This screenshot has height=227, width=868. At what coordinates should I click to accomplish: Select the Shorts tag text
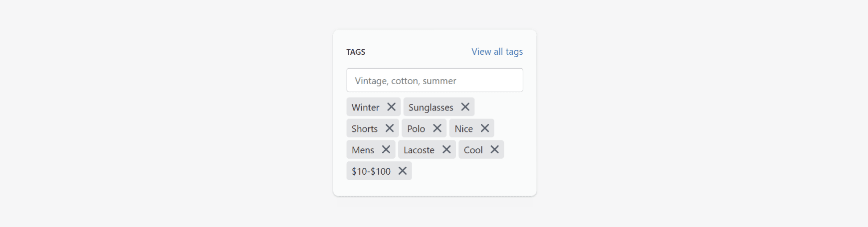click(364, 129)
